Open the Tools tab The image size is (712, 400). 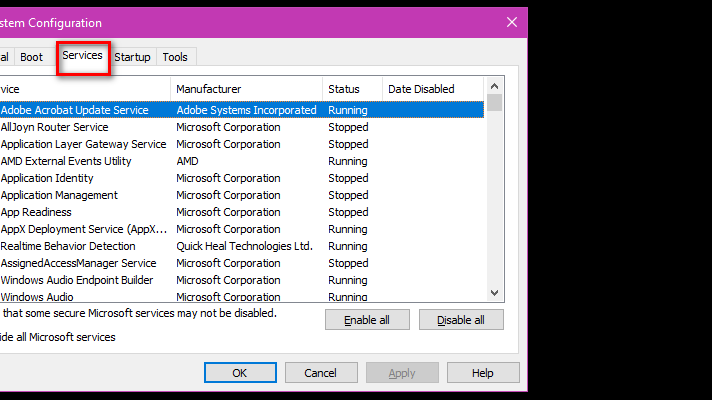pos(175,57)
